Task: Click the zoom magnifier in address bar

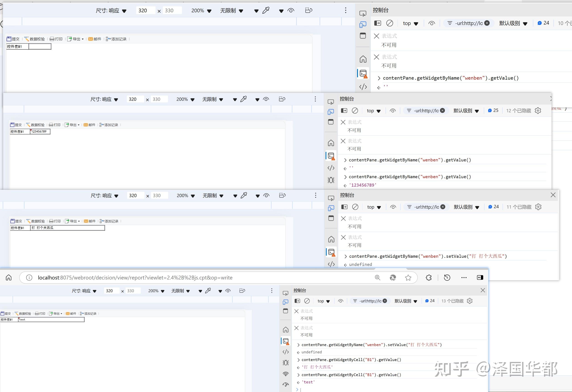Action: click(377, 278)
